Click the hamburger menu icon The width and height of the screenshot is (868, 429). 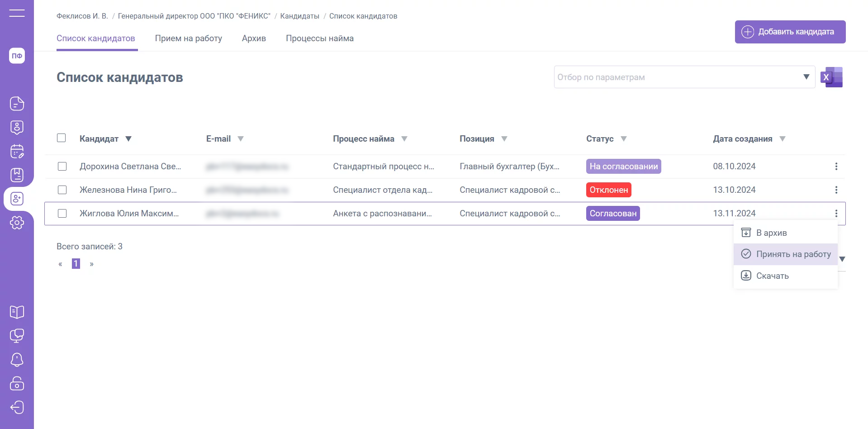coord(17,13)
